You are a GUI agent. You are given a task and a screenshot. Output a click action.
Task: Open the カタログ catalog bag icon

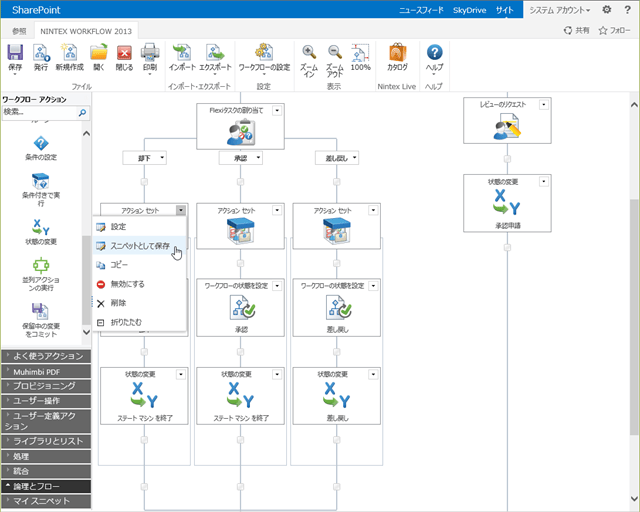coord(397,52)
